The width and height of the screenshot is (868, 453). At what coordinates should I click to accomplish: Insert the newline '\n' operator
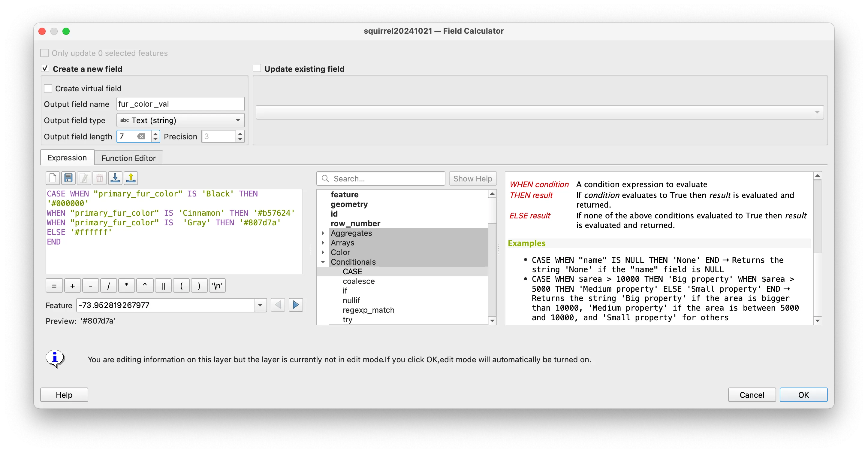click(217, 286)
